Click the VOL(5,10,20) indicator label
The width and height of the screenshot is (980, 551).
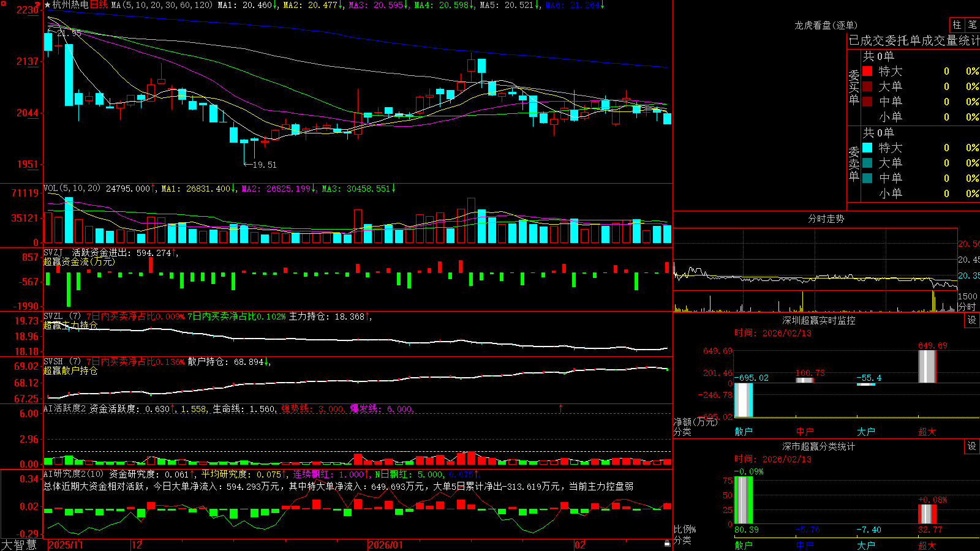click(72, 189)
